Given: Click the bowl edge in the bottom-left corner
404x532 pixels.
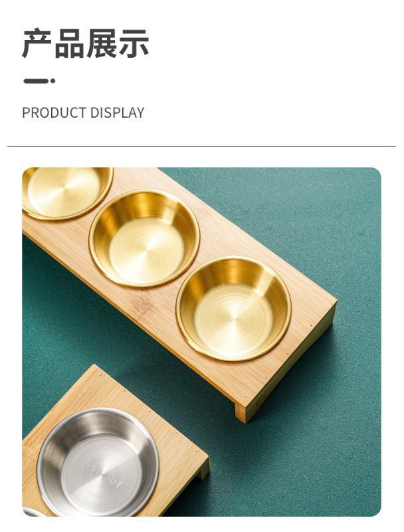Looking at the screenshot, I should (33, 512).
